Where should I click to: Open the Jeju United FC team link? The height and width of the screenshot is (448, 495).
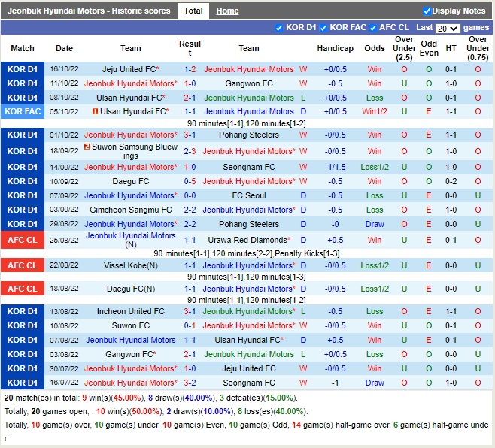point(130,69)
